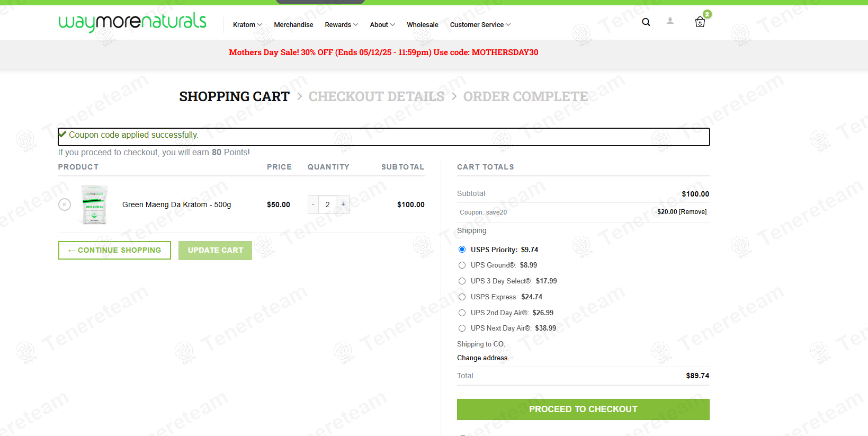Screen dimensions: 868x436
Task: Click the Kratom product thumbnail image
Action: pyautogui.click(x=94, y=204)
